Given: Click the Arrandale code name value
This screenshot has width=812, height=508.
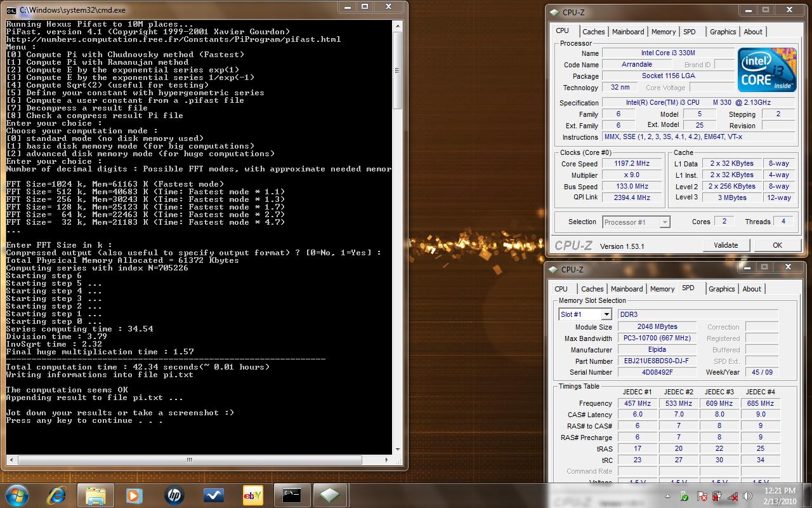Looking at the screenshot, I should click(x=636, y=65).
